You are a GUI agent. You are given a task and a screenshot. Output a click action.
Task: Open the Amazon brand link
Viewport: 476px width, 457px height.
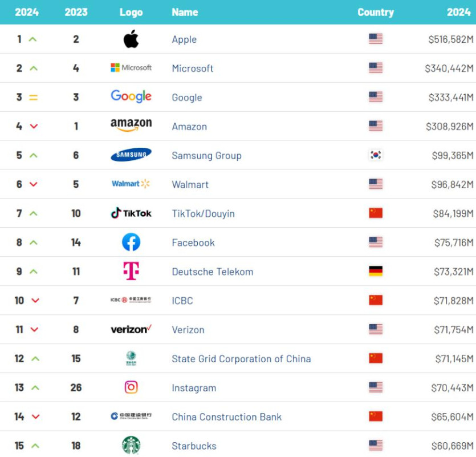coord(189,127)
